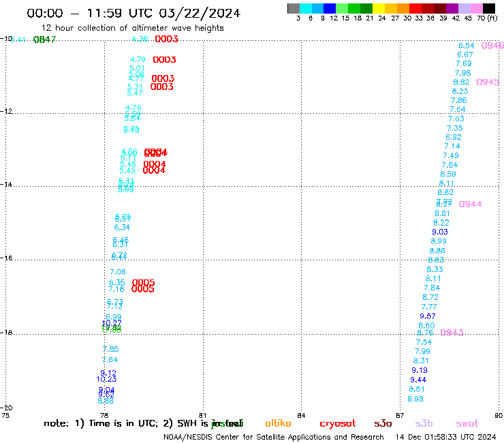The image size is (504, 443).
Task: Click the black swatch ending the color scale
Action: point(488,8)
